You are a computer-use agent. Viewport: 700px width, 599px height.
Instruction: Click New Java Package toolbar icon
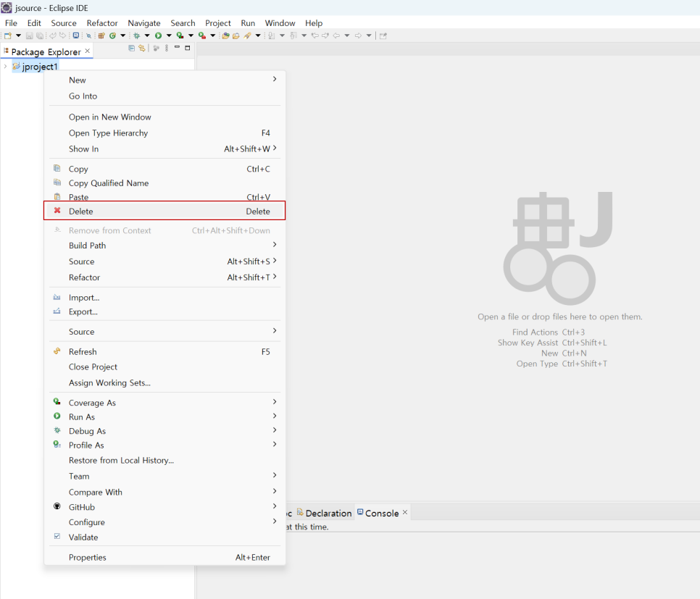[101, 35]
